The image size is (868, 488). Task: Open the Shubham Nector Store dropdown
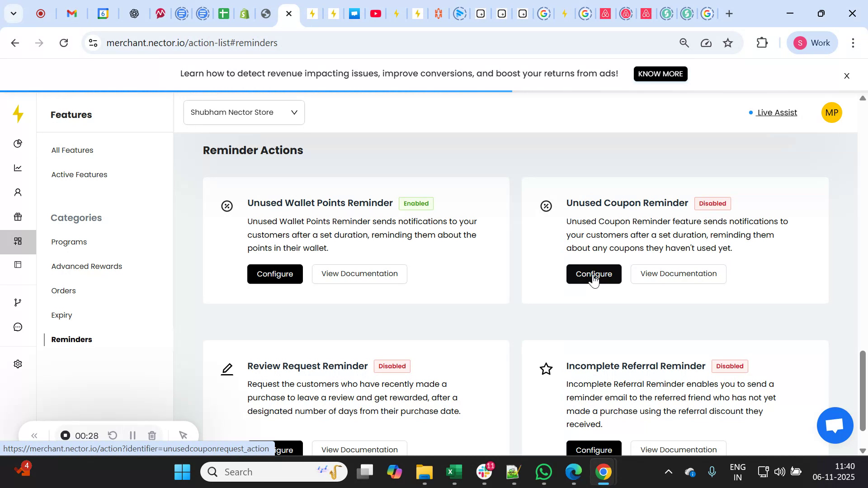(244, 112)
